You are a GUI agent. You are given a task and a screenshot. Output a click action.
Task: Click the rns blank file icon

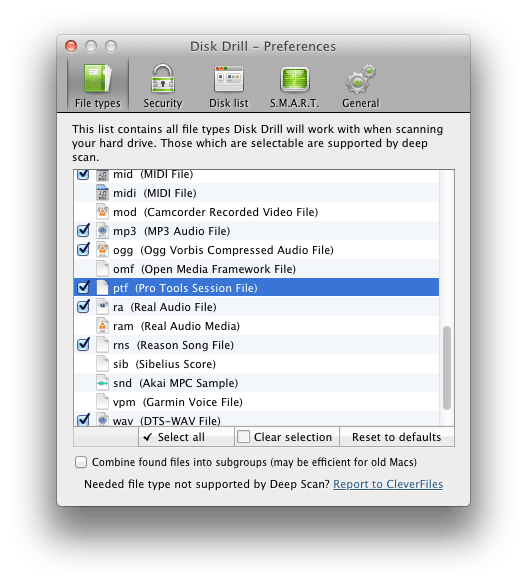tap(102, 345)
